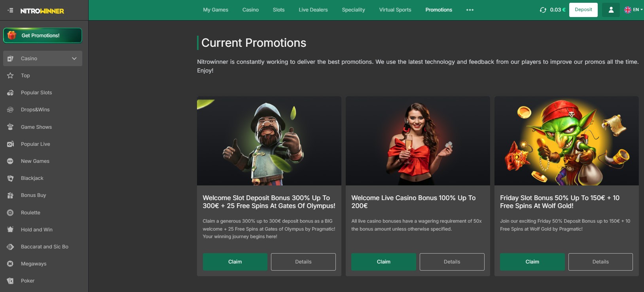Image resolution: width=644 pixels, height=292 pixels.
Task: Click the Get Promotions! button
Action: 43,35
